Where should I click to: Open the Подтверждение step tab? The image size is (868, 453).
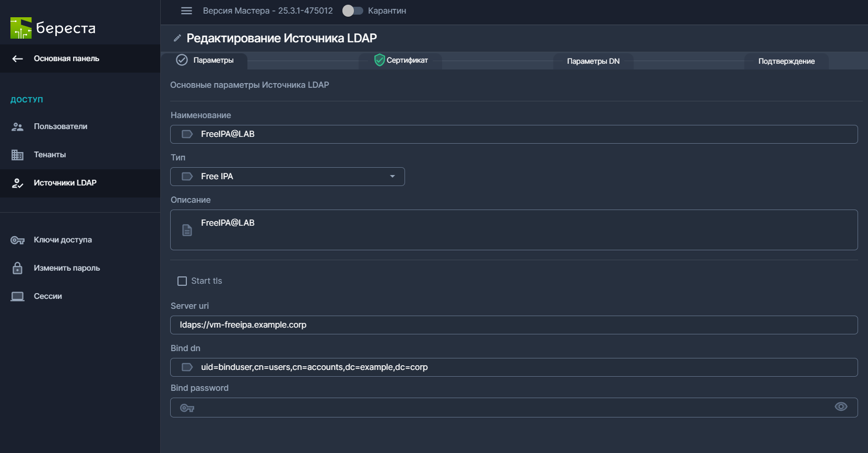click(786, 61)
